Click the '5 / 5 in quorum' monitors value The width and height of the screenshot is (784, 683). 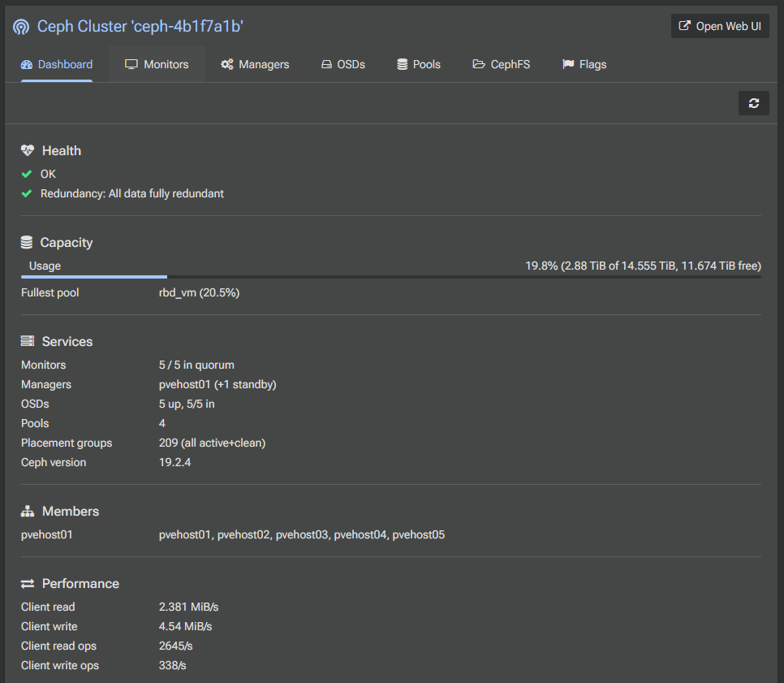click(196, 365)
